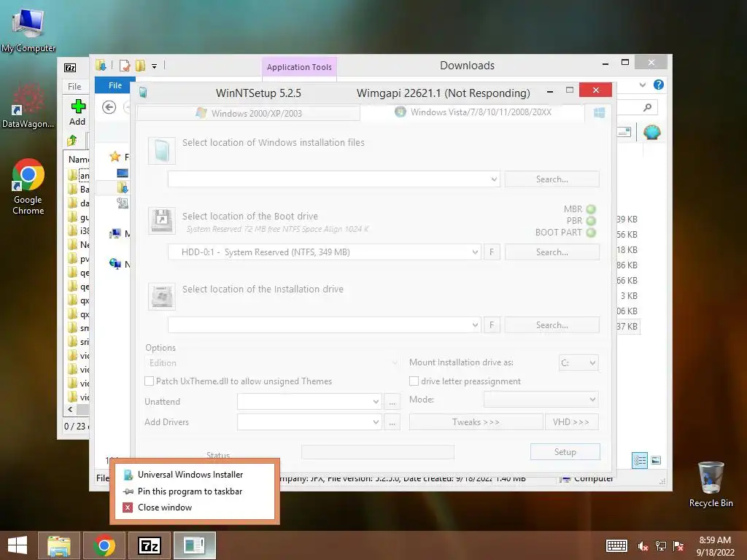Viewport: 747px width, 560px height.
Task: Open the network tray icon
Action: point(661,546)
